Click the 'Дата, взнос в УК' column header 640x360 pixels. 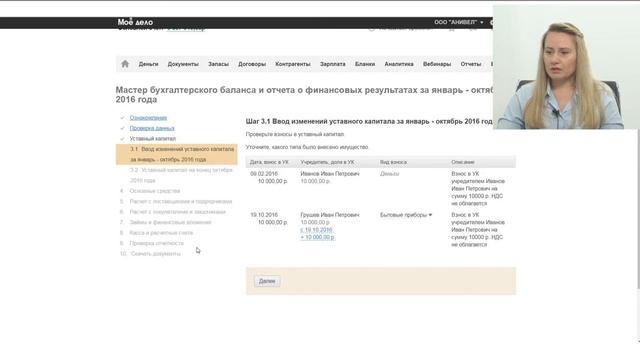point(269,162)
